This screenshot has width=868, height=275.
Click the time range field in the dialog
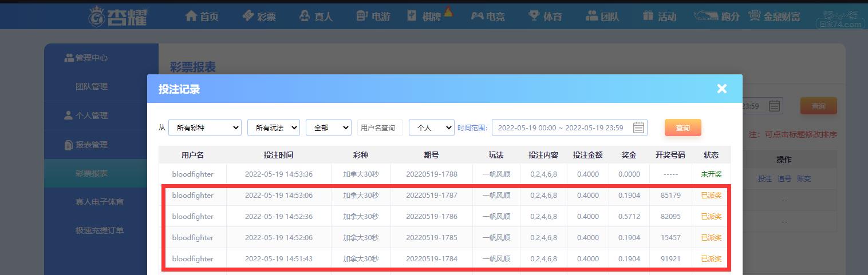(570, 127)
